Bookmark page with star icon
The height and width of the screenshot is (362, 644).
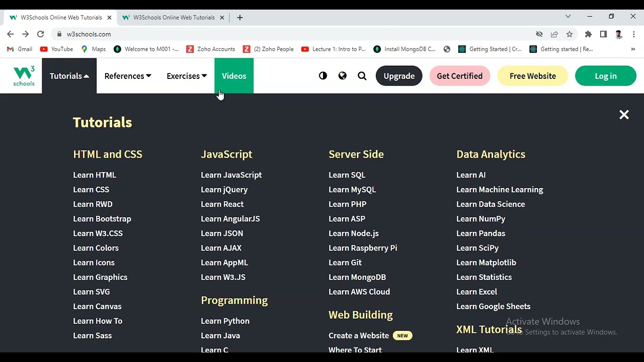[570, 34]
